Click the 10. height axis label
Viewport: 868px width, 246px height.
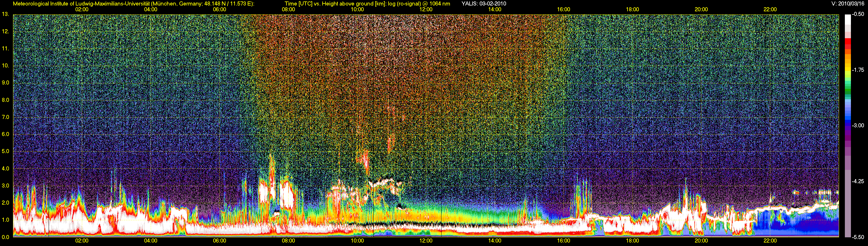5,65
